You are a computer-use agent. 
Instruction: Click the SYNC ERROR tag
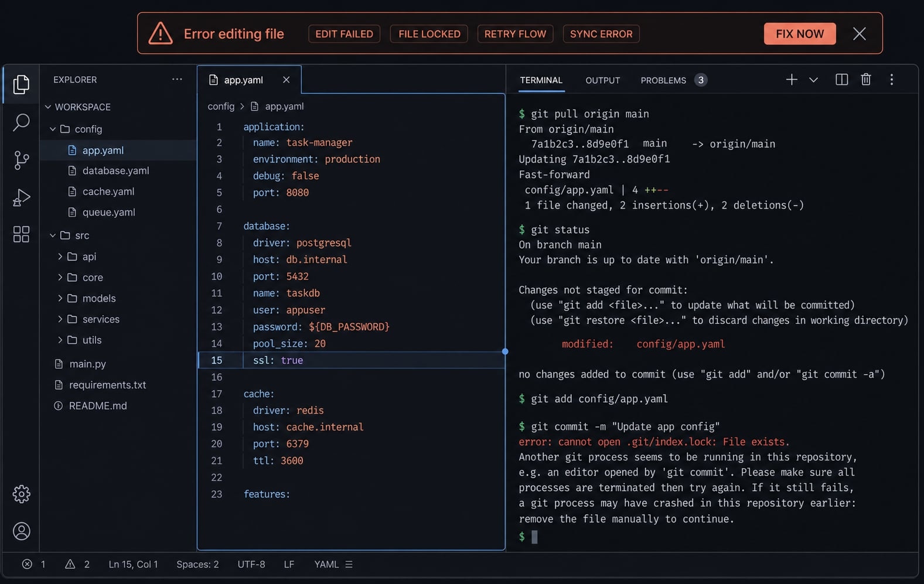tap(601, 34)
